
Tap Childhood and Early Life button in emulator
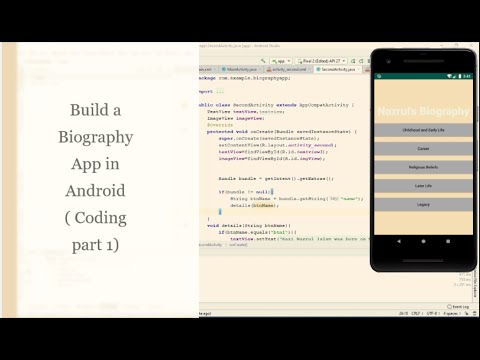pos(423,130)
